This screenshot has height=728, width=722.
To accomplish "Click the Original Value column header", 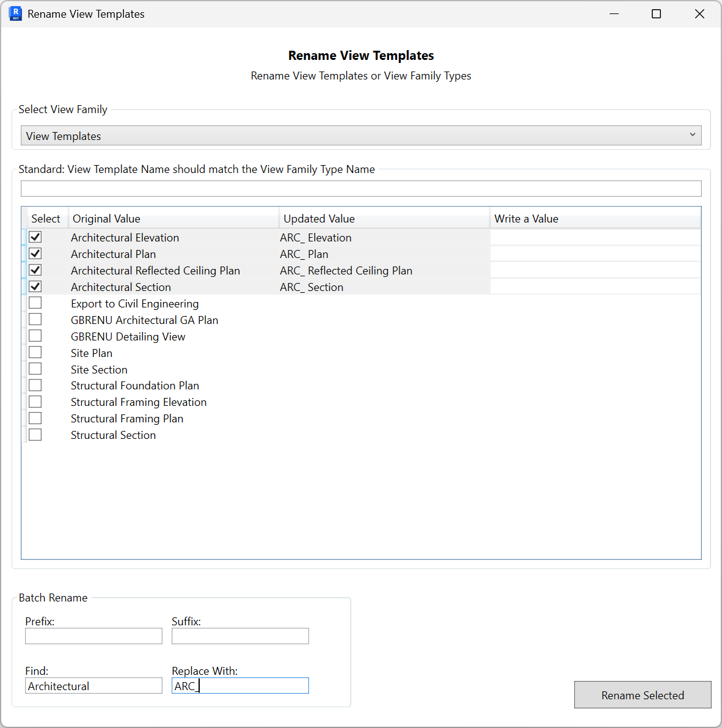I will pos(106,218).
